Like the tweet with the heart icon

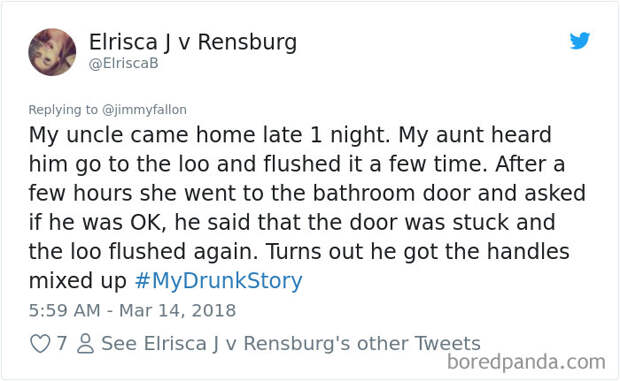click(40, 343)
